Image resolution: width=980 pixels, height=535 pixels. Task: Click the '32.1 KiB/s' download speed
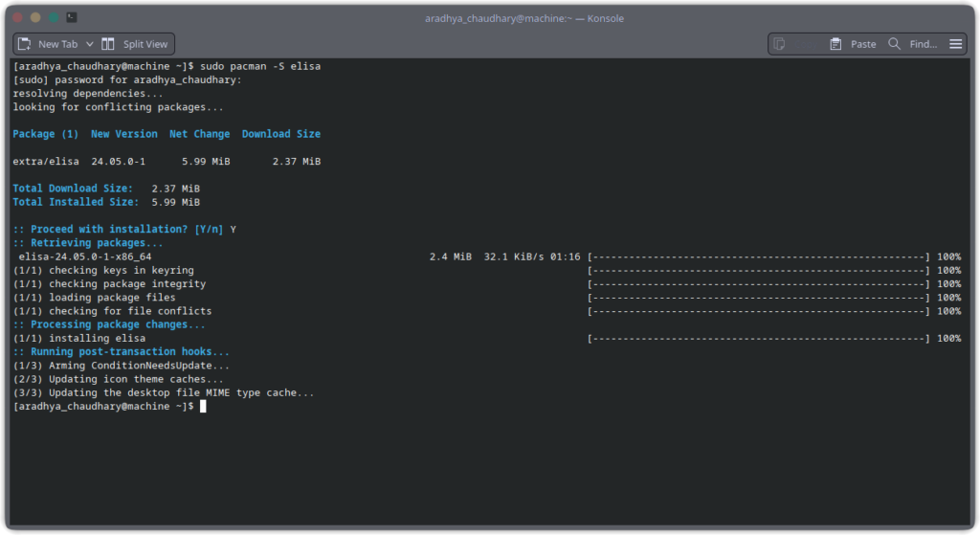click(514, 256)
